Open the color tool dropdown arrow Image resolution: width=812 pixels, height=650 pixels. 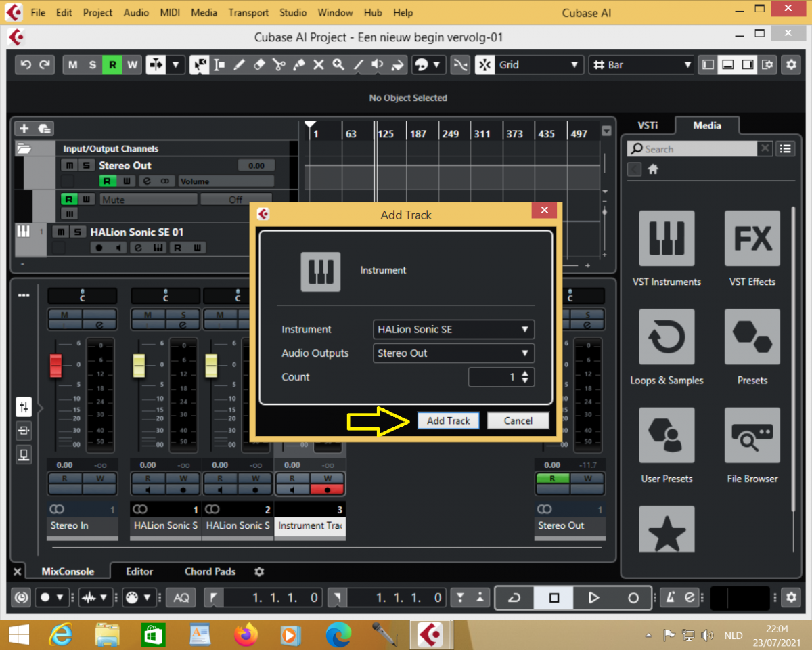[437, 65]
